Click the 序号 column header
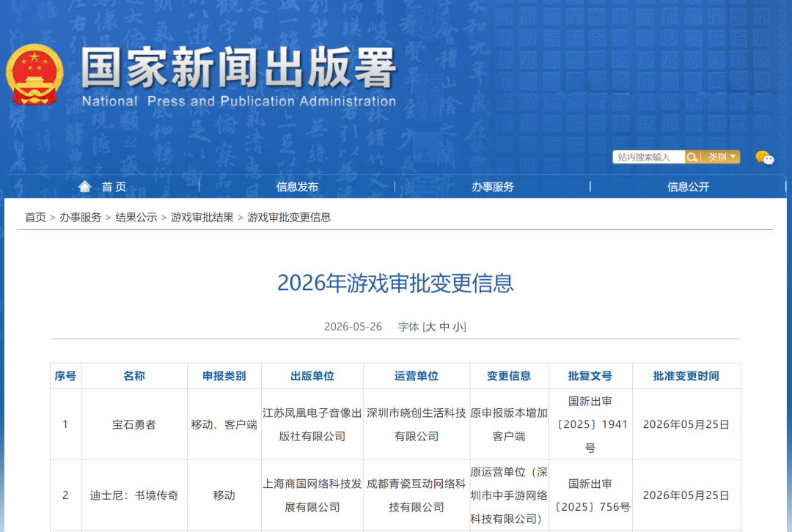 65,376
